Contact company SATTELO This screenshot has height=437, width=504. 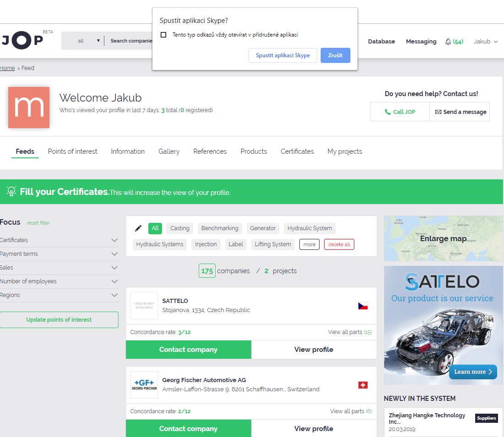click(188, 350)
